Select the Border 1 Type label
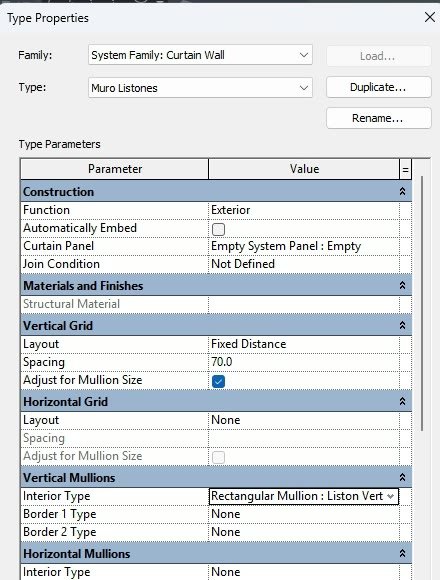Image resolution: width=440 pixels, height=580 pixels. [60, 514]
